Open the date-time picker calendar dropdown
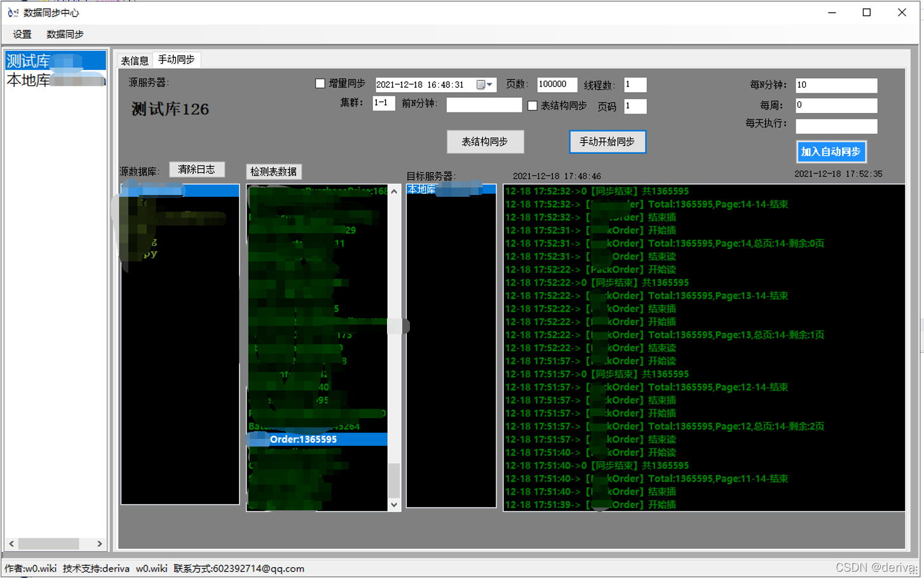Screen dimensions: 924x578 (485, 84)
